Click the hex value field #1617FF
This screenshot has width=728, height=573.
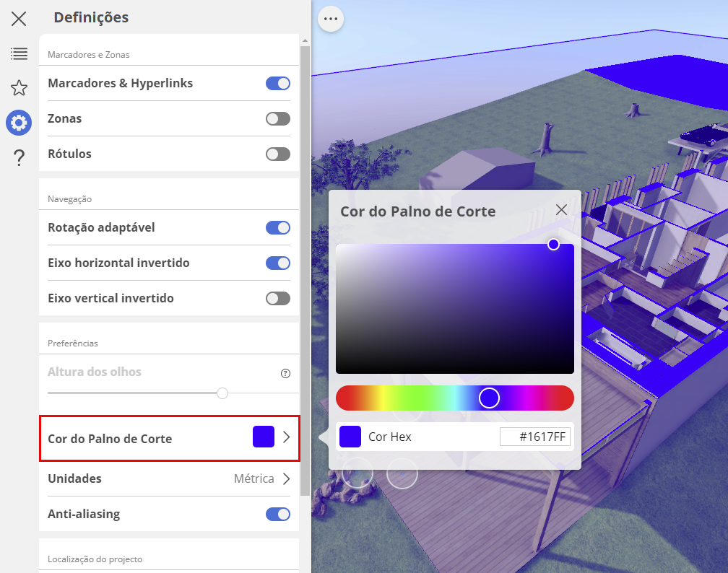tap(535, 437)
